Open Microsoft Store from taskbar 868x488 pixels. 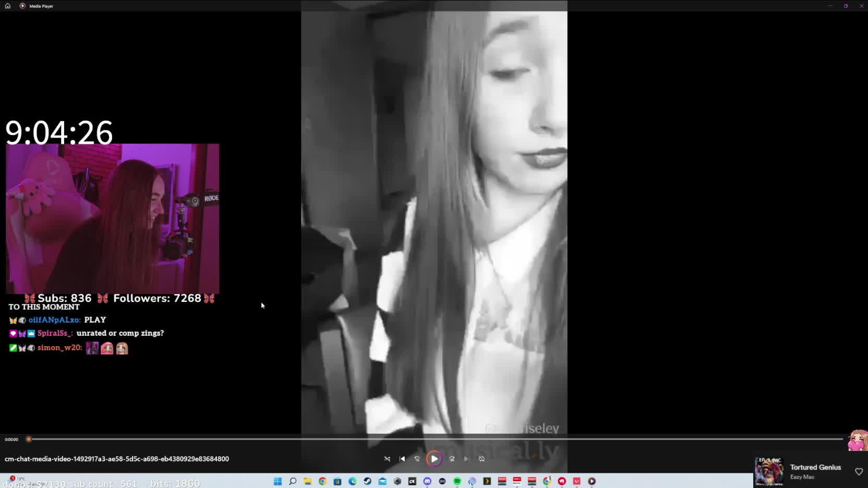coord(337,481)
